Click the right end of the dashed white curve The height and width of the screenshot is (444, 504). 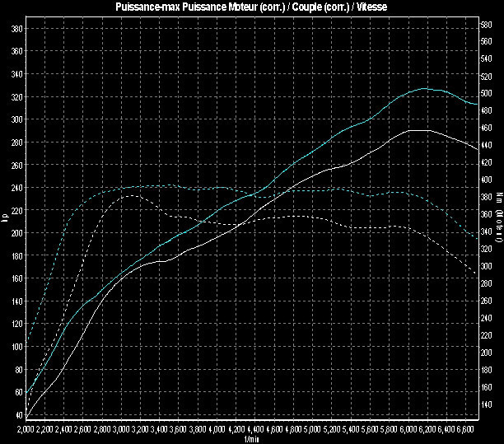(x=477, y=272)
